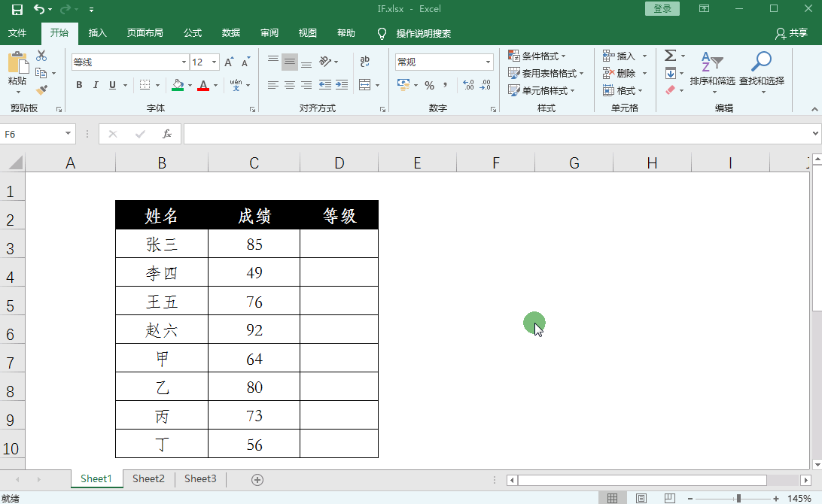
Task: Click the percent style icon
Action: click(x=429, y=85)
